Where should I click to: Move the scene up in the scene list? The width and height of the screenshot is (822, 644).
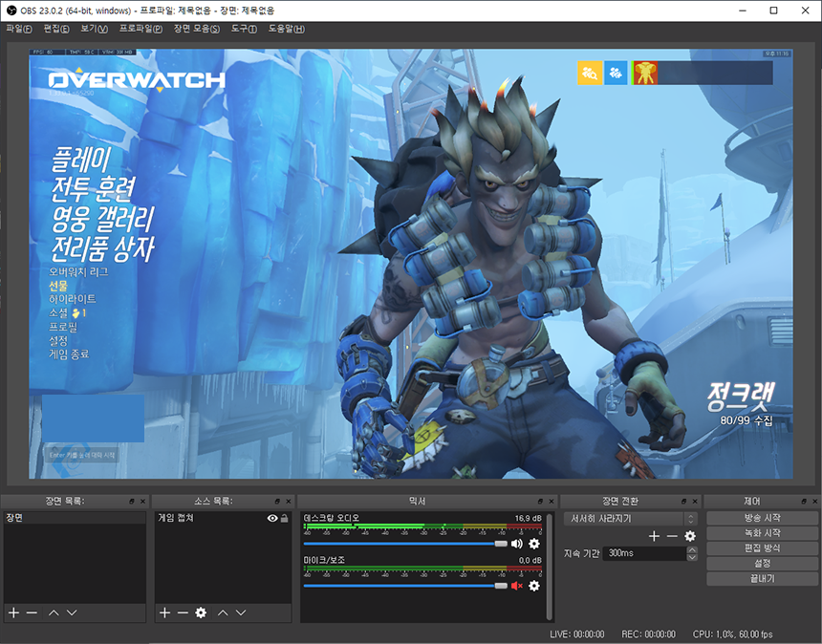54,612
